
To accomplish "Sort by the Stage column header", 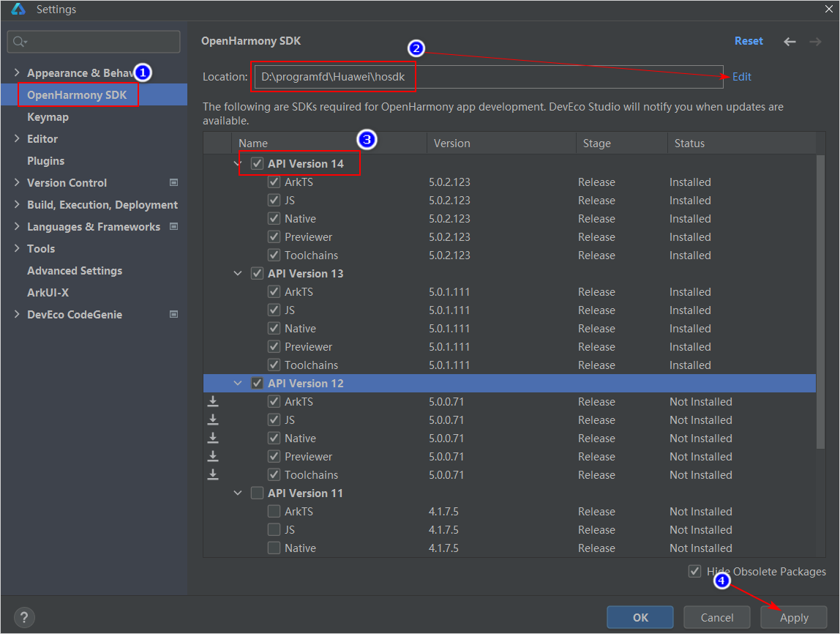I will point(622,143).
